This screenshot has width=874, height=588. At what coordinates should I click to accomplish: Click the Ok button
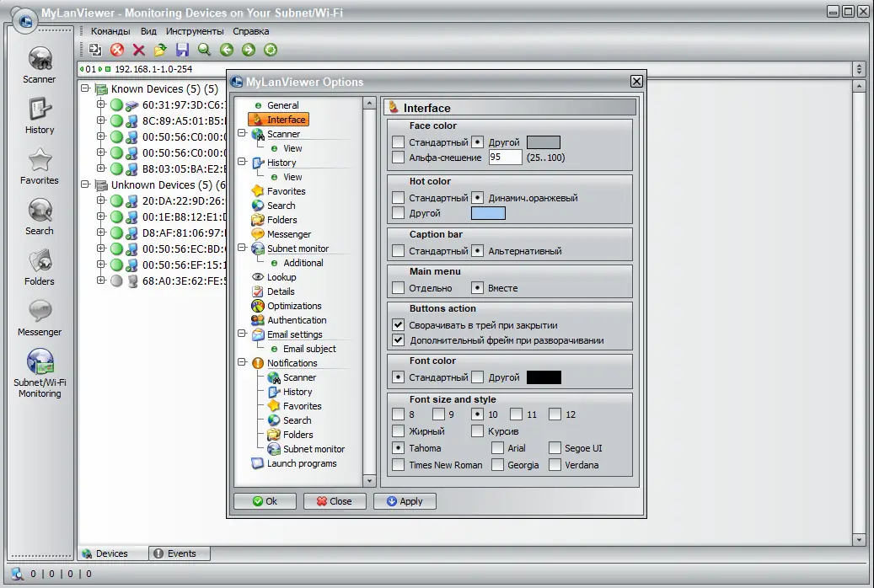pos(265,501)
